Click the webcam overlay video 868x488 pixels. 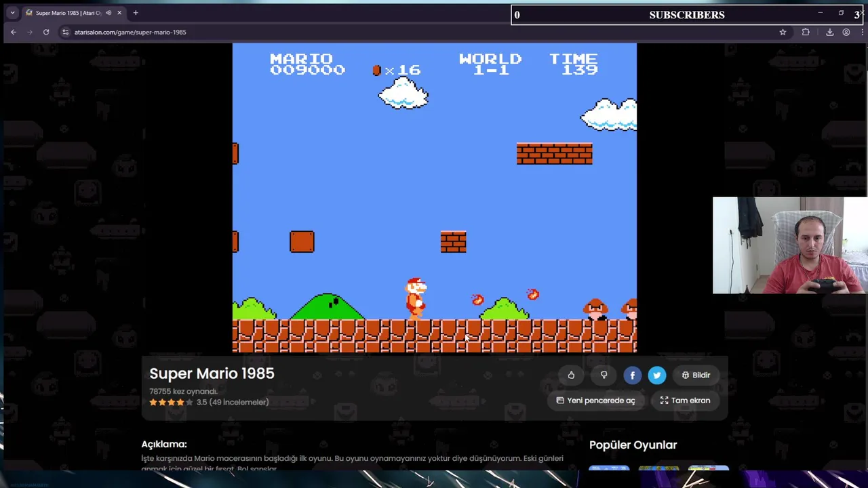click(790, 245)
